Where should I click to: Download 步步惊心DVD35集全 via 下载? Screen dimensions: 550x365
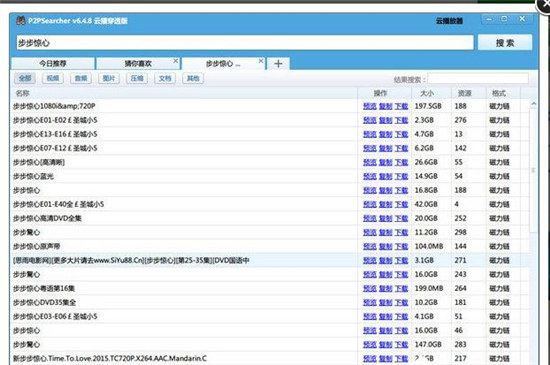tap(401, 303)
